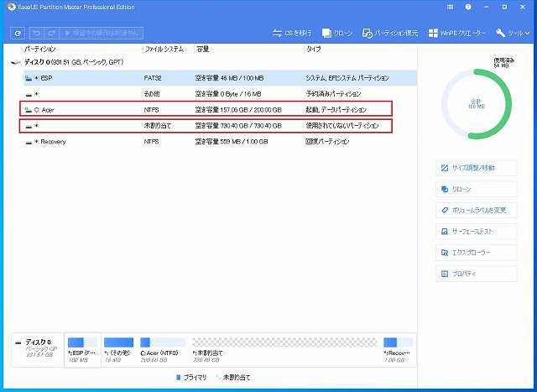Viewport: 537px width, 392px height.
Task: Click '予約済みパーティション' type cell
Action: coord(333,94)
